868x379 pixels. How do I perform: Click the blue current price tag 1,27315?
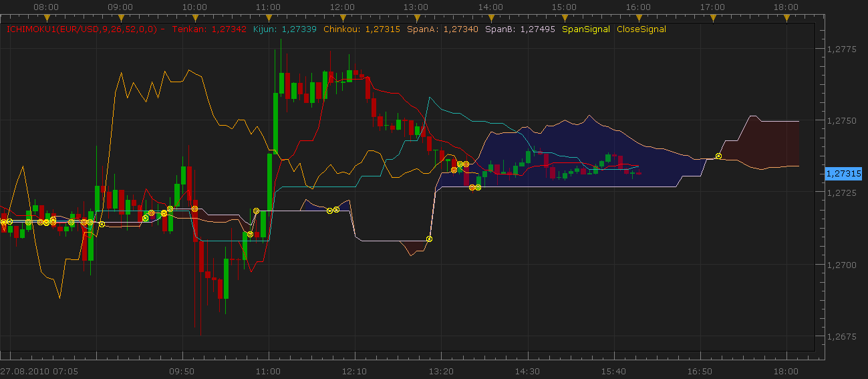pos(844,173)
